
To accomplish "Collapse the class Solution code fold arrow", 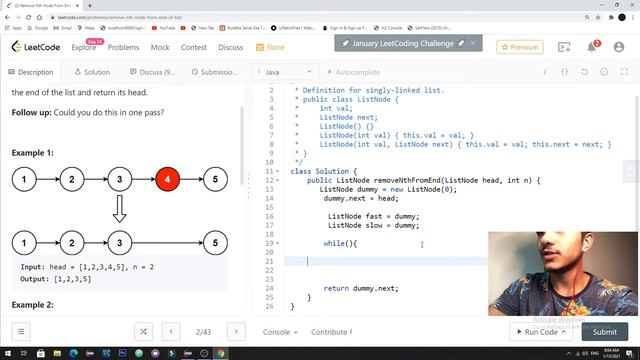I will (278, 171).
